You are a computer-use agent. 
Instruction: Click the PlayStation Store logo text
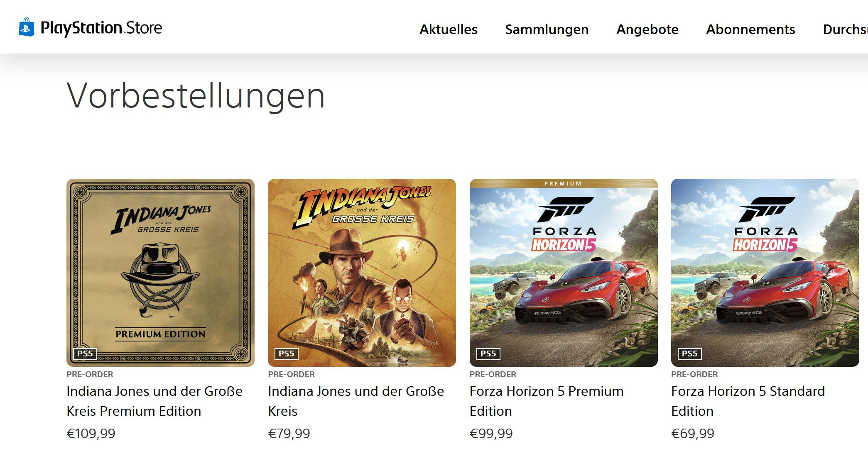(101, 28)
